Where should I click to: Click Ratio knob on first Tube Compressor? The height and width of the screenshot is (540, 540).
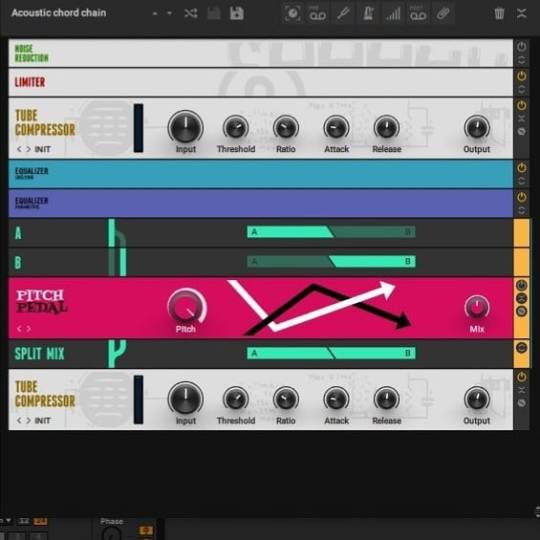286,127
